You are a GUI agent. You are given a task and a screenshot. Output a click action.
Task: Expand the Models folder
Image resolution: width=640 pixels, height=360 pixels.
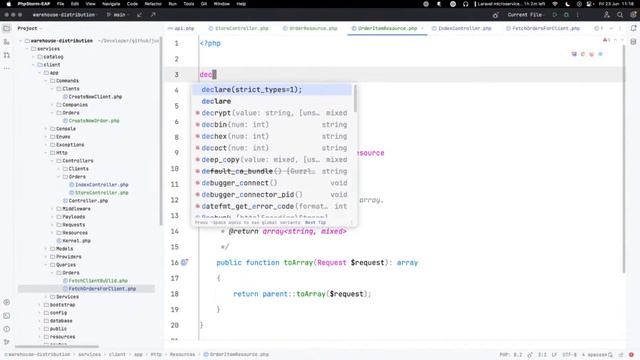click(46, 249)
